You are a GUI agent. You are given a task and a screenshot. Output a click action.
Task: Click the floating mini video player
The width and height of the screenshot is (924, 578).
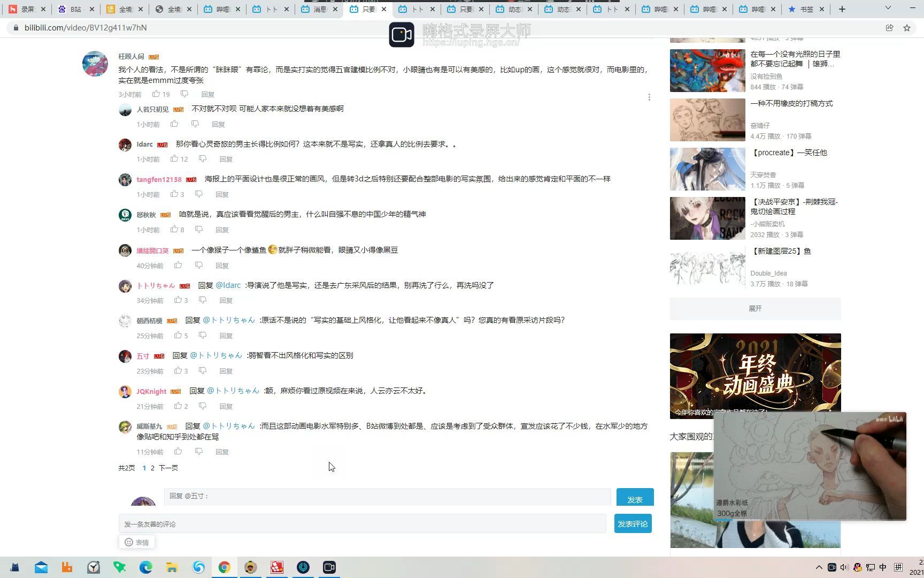point(810,466)
